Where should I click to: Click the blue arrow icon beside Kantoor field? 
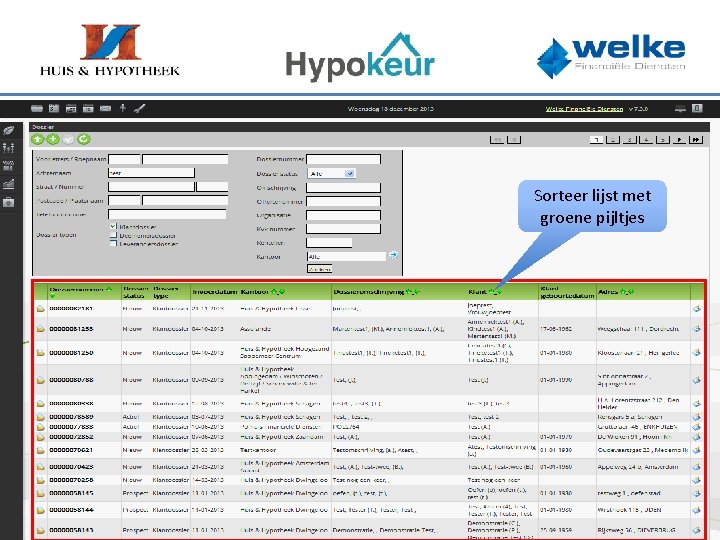[x=393, y=255]
